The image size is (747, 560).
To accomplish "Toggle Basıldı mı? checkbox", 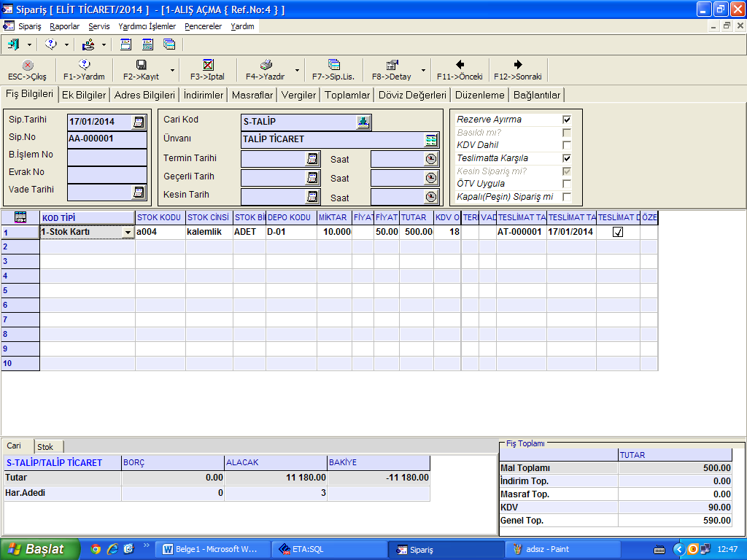I will [566, 133].
